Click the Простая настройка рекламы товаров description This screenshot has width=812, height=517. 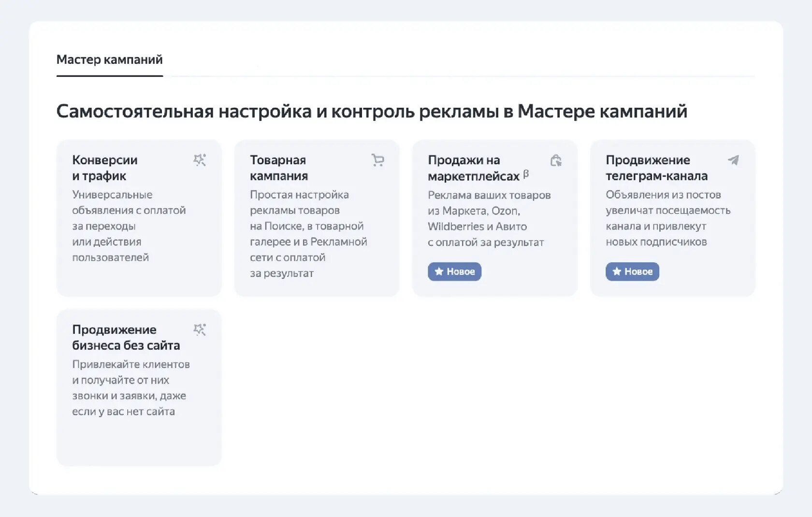tap(308, 234)
